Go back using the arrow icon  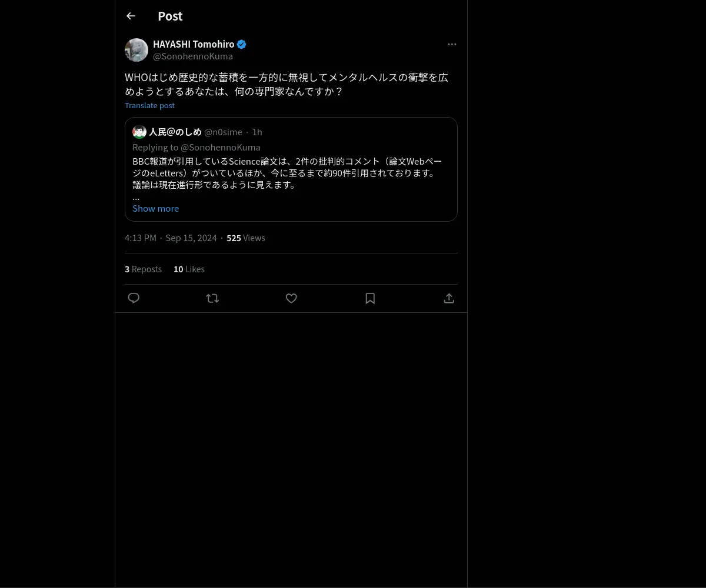click(131, 16)
